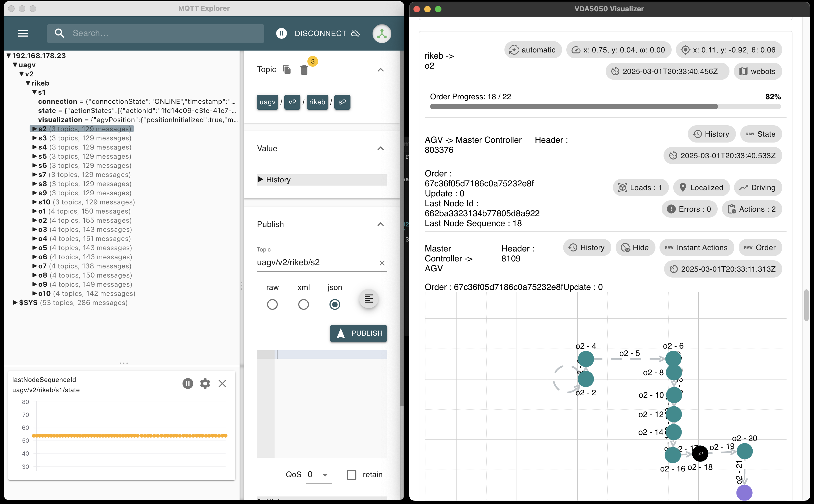Open Master Controller History chip
Screen dimensions: 814x504
click(587, 247)
